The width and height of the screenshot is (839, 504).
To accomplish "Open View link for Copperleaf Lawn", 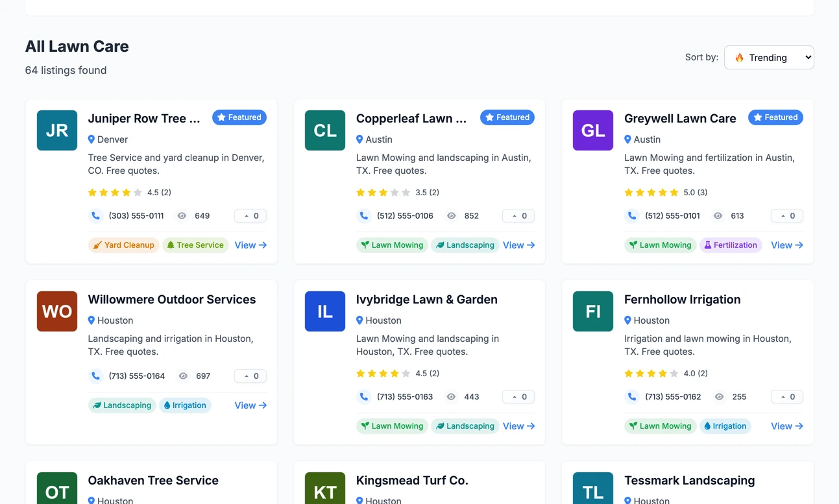I will 518,245.
